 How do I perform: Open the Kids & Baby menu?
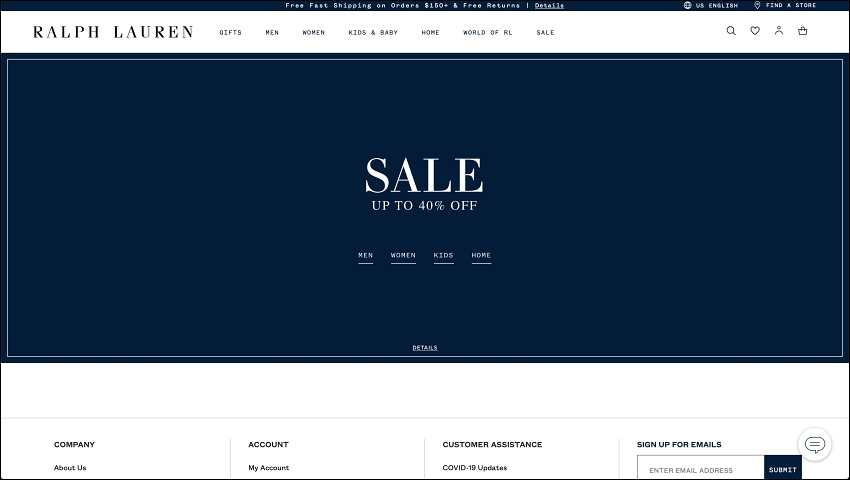(373, 33)
